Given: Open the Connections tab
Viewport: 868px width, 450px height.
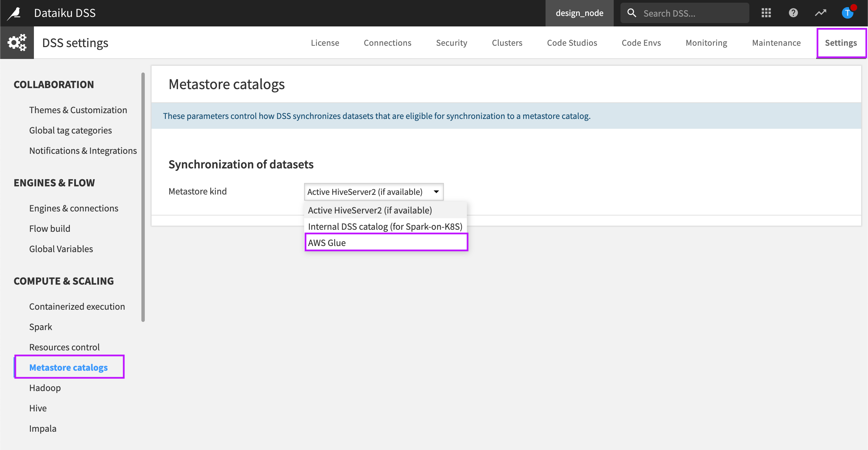Looking at the screenshot, I should (x=388, y=43).
